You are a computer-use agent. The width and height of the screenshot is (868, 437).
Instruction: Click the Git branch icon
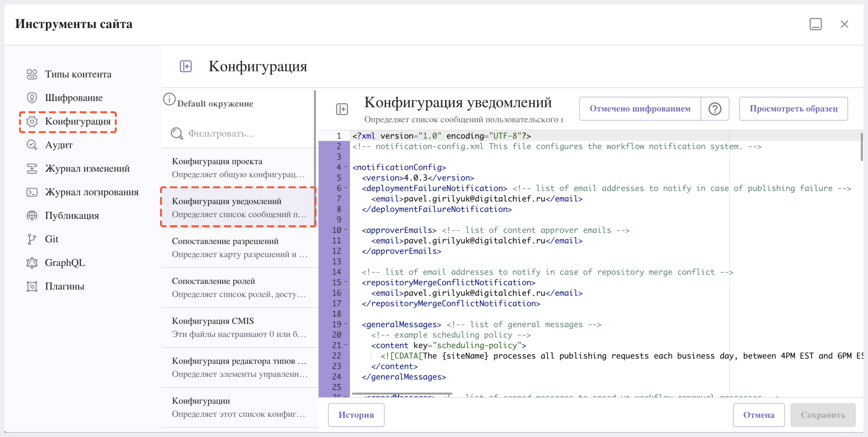32,239
